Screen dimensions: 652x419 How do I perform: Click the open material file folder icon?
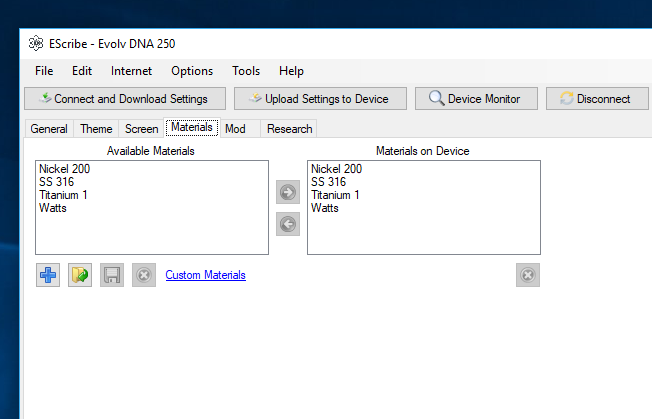click(80, 276)
